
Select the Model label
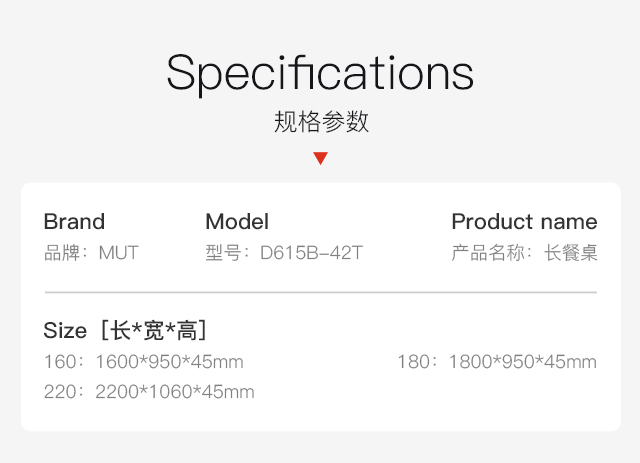(237, 222)
